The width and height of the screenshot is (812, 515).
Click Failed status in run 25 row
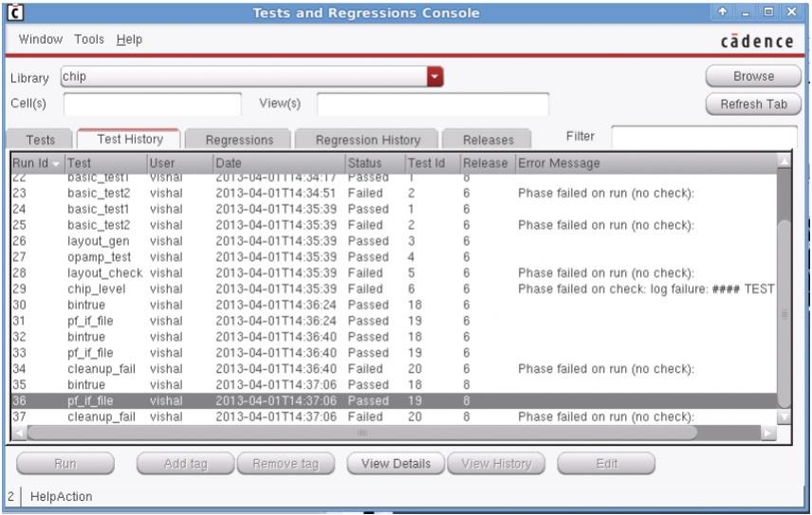(x=365, y=225)
